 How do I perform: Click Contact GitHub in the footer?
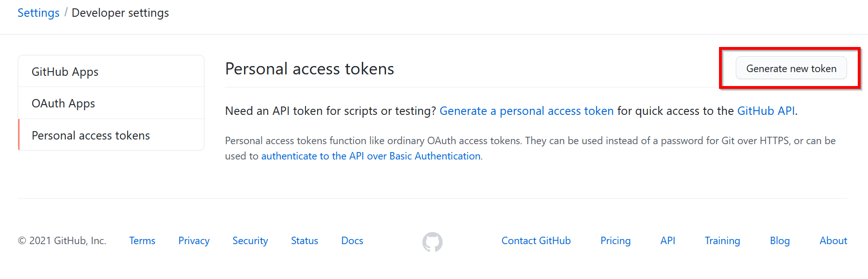coord(536,241)
